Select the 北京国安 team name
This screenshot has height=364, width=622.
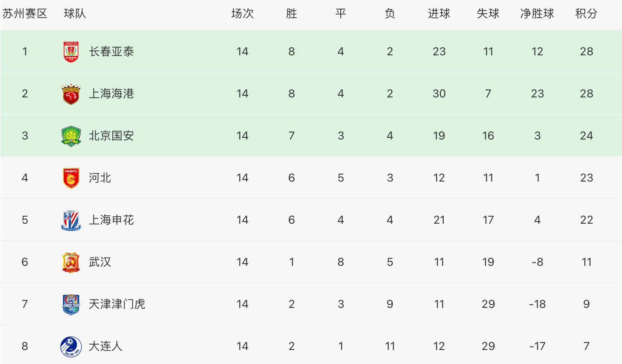[x=112, y=136]
